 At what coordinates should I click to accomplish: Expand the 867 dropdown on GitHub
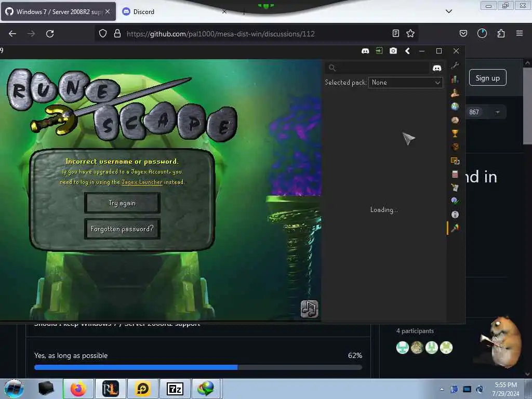tap(497, 112)
